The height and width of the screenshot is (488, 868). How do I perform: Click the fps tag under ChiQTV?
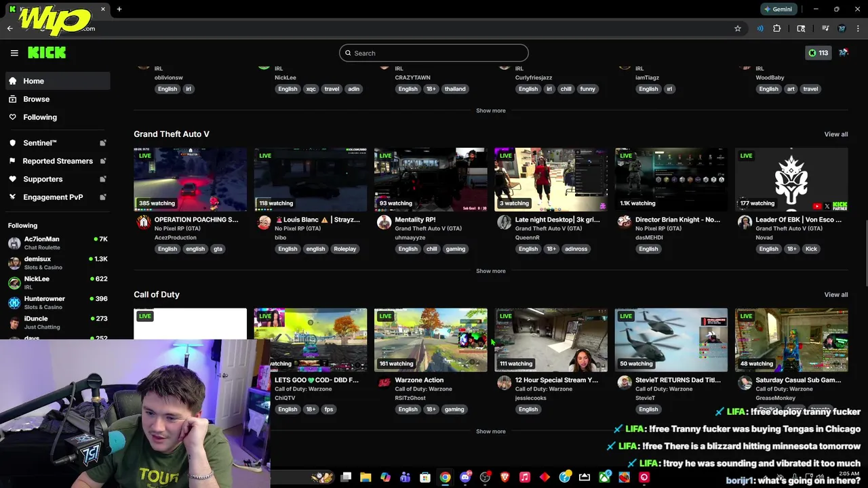click(329, 409)
